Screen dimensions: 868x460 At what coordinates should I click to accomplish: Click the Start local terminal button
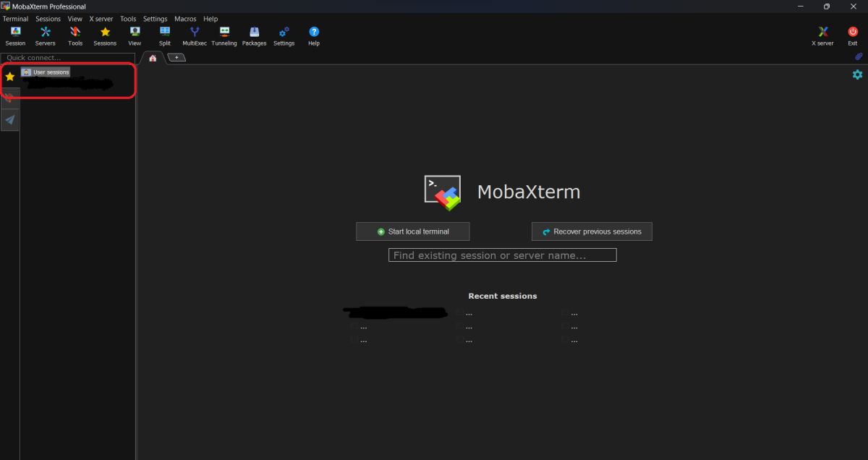[x=413, y=231]
